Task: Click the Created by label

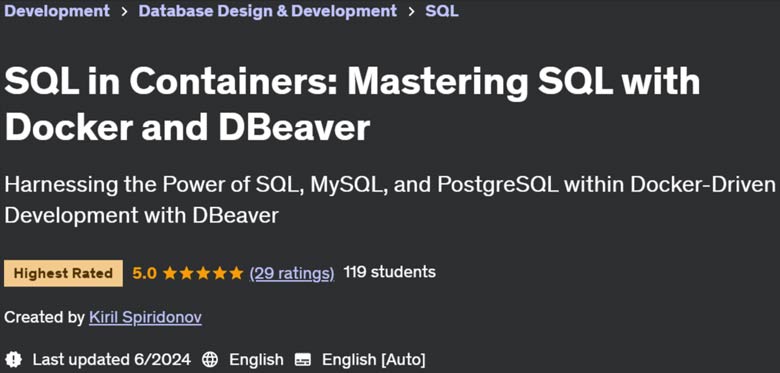Action: pos(44,317)
